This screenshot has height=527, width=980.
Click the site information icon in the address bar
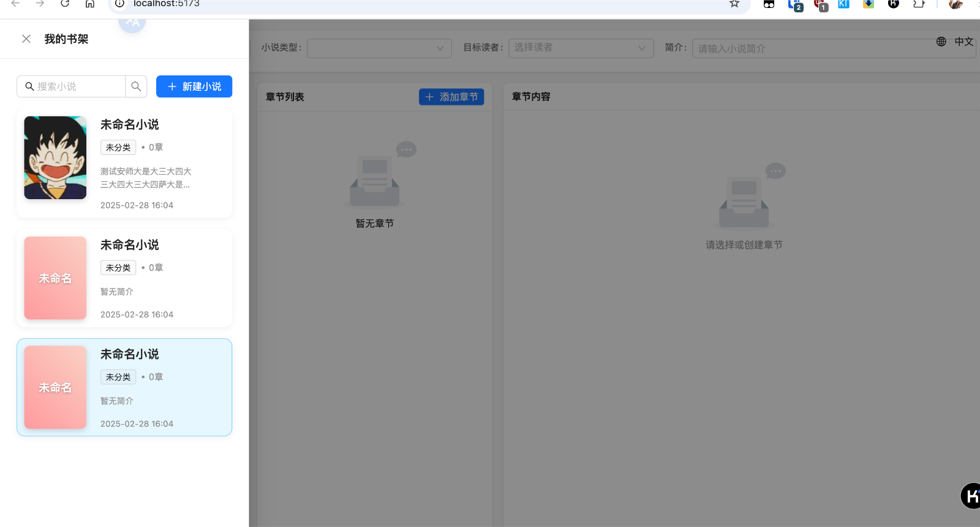(x=120, y=4)
